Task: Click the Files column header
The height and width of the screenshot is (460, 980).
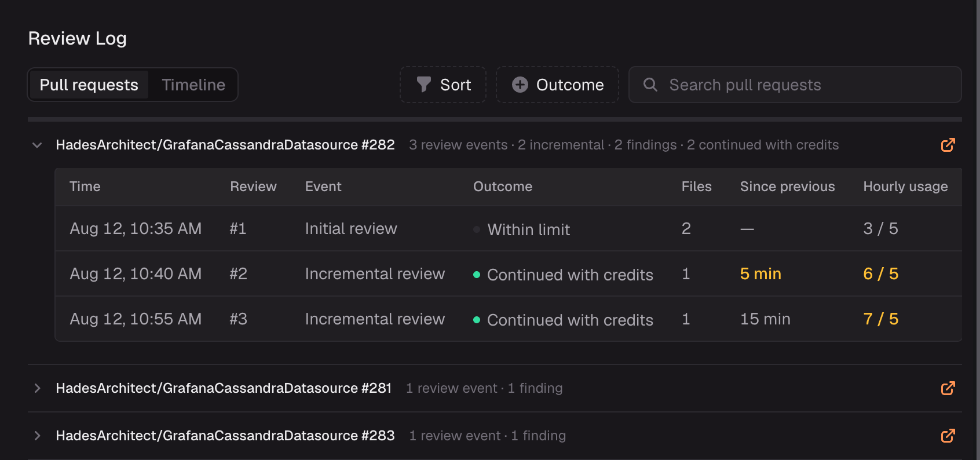Action: point(697,187)
